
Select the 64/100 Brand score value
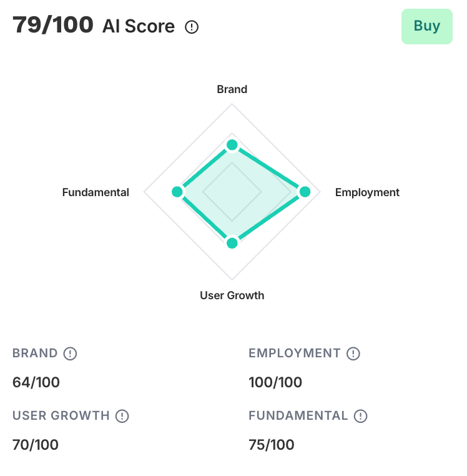36,382
